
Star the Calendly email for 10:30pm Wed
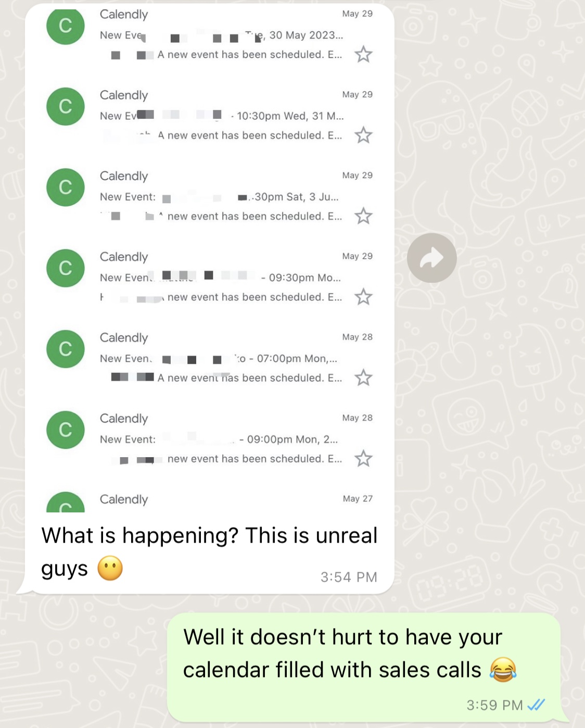[x=363, y=135]
